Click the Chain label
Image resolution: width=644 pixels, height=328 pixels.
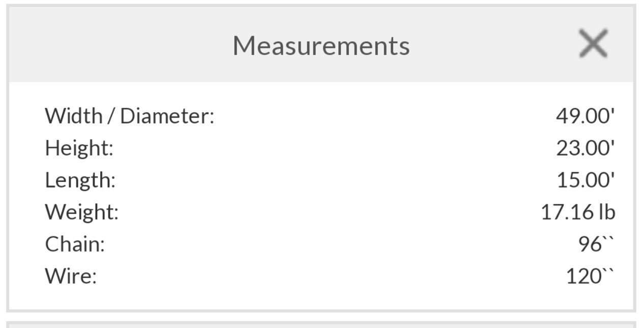point(75,244)
